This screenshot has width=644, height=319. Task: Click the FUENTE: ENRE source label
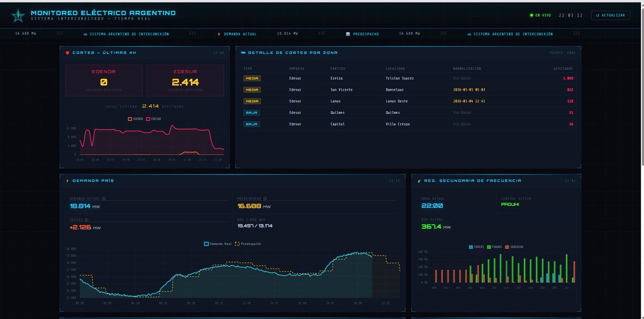(562, 53)
